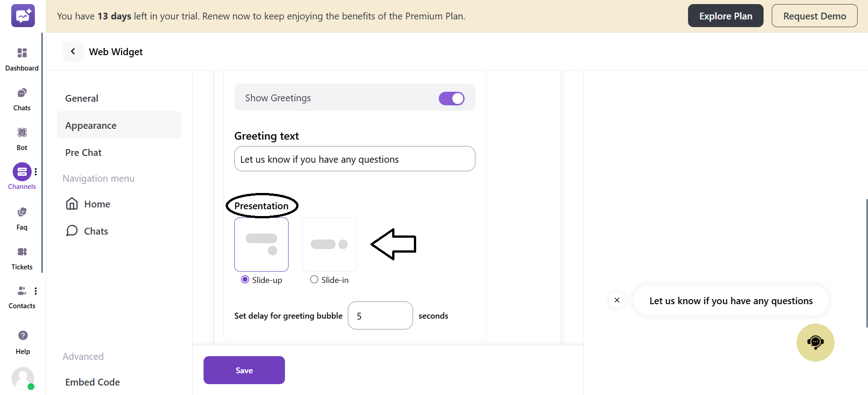Click the Help question mark icon
The width and height of the screenshot is (868, 395).
point(23,335)
